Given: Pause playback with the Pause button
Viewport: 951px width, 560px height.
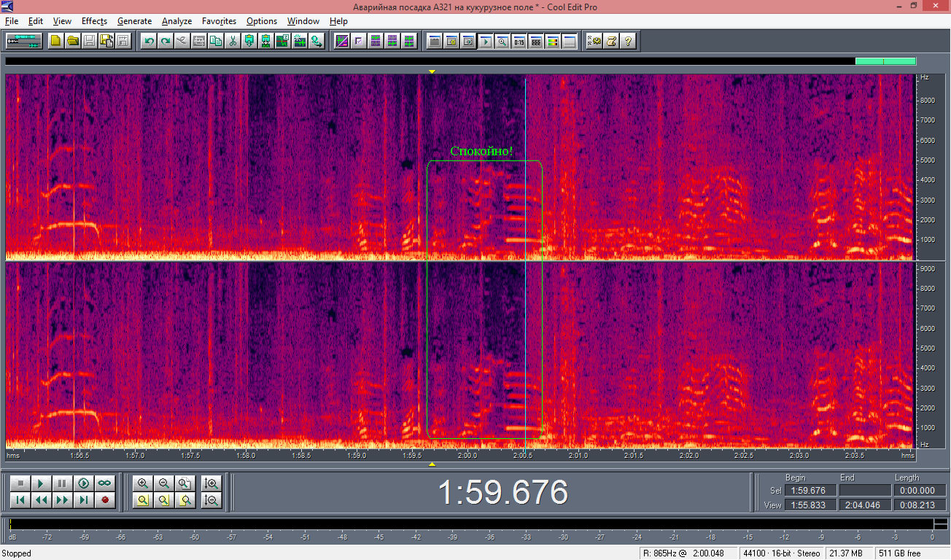Looking at the screenshot, I should click(63, 483).
